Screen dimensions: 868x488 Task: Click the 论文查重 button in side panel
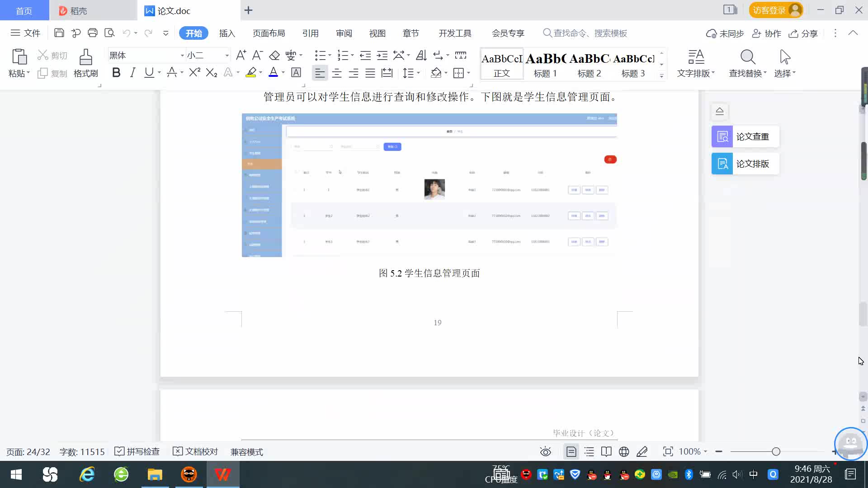tap(745, 136)
